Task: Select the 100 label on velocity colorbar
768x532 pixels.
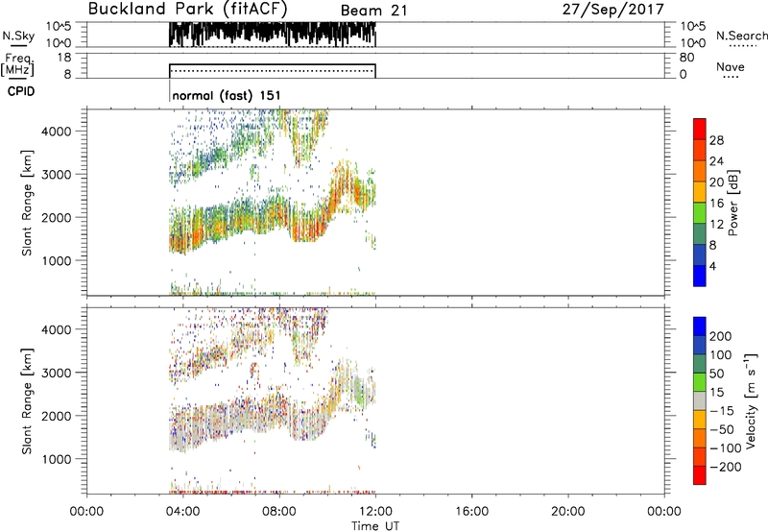Action: pos(721,354)
